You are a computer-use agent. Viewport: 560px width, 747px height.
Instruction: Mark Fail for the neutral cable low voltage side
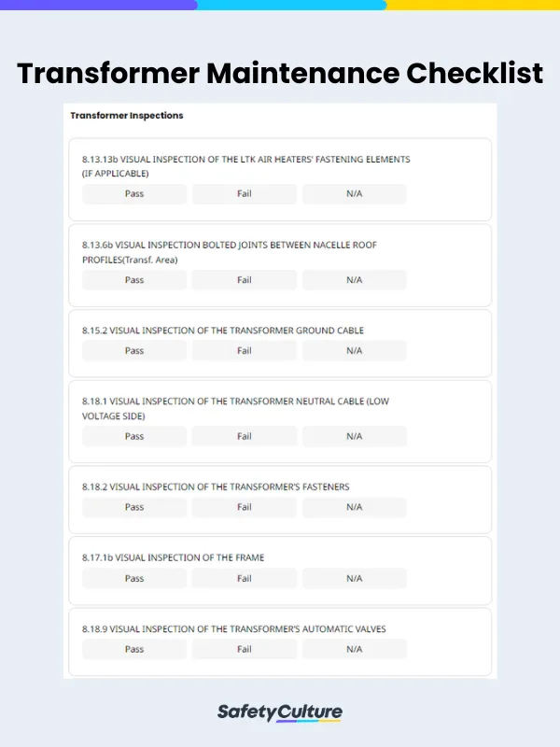tap(244, 436)
